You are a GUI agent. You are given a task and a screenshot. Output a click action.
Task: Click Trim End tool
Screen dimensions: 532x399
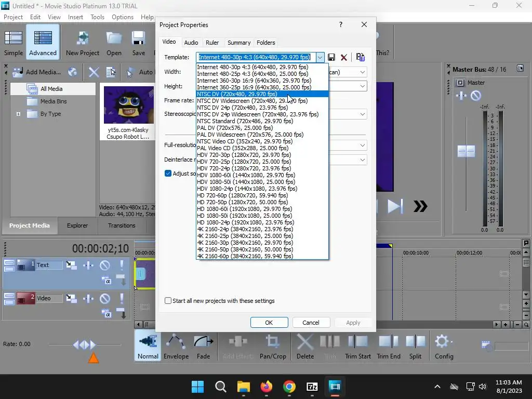[x=389, y=347]
